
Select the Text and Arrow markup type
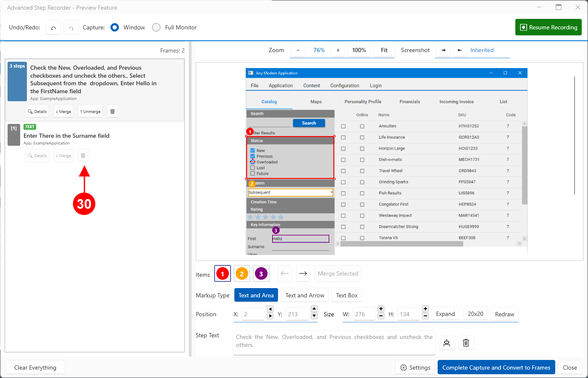(304, 295)
